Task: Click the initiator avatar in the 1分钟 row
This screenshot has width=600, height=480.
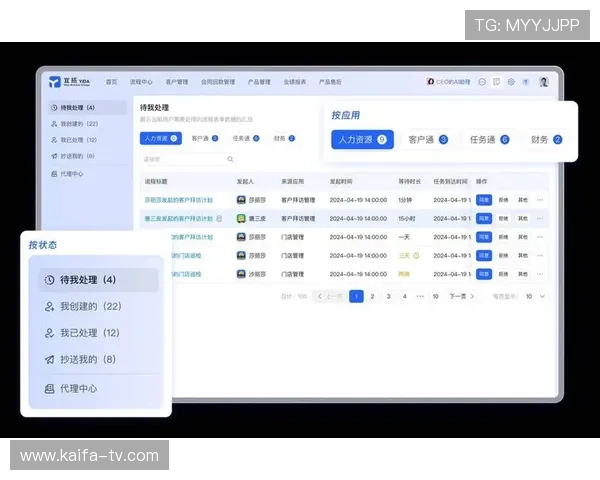Action: [241, 200]
